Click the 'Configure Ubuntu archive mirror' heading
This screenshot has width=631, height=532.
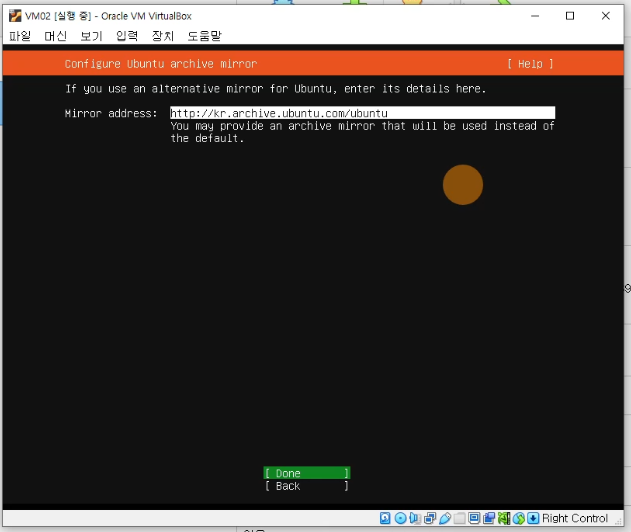161,64
